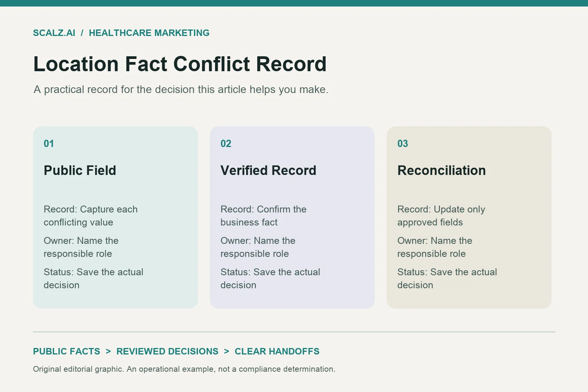Click the number 02 label
This screenshot has width=588, height=392.
(x=226, y=144)
